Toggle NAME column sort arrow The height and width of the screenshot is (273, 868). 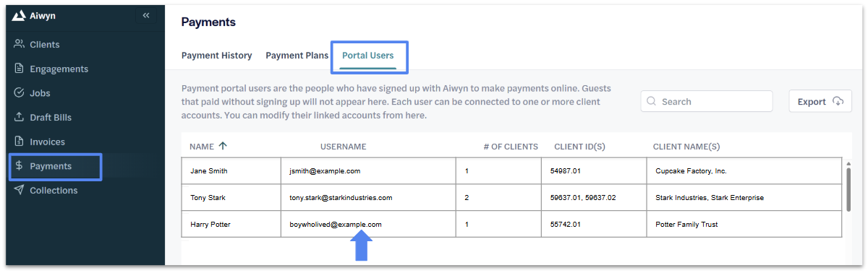tap(223, 146)
